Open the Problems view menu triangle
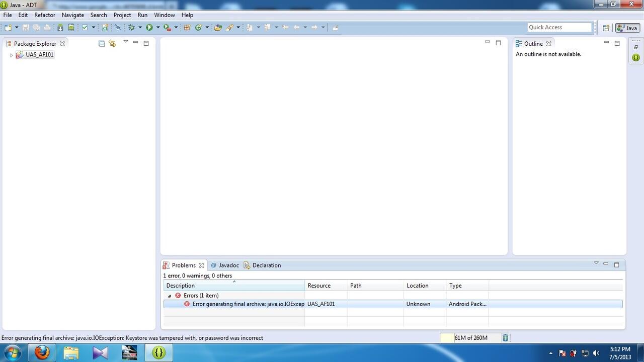The height and width of the screenshot is (362, 644). tap(596, 263)
